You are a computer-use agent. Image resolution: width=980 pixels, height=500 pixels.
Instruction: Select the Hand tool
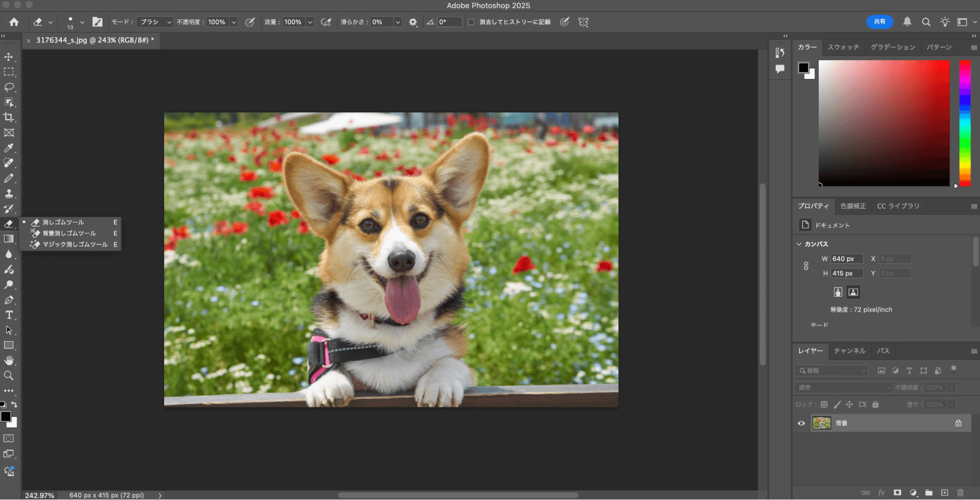(9, 361)
